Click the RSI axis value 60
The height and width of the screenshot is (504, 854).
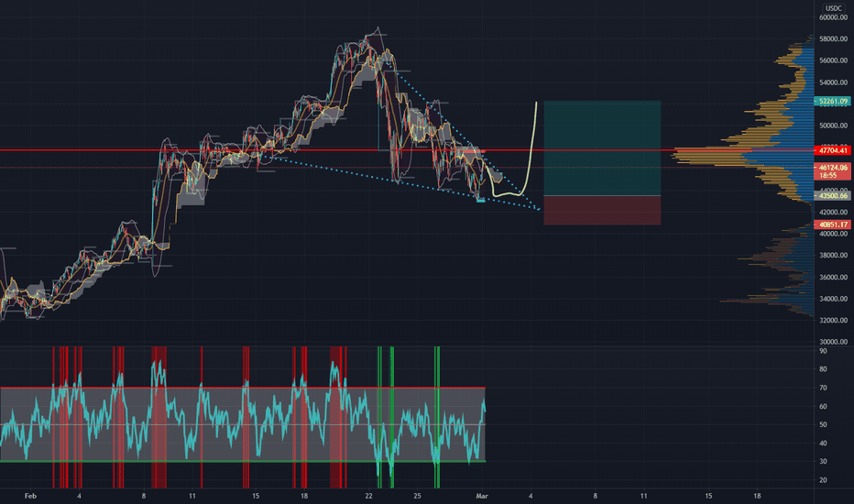[x=823, y=407]
